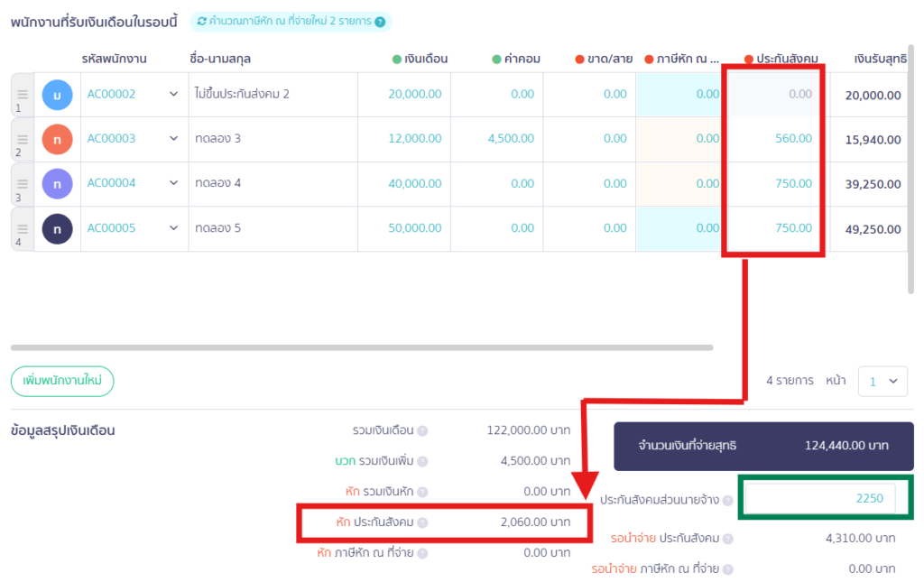The width and height of the screenshot is (924, 582).
Task: Expand the dropdown for employee AC00004
Action: click(x=173, y=183)
